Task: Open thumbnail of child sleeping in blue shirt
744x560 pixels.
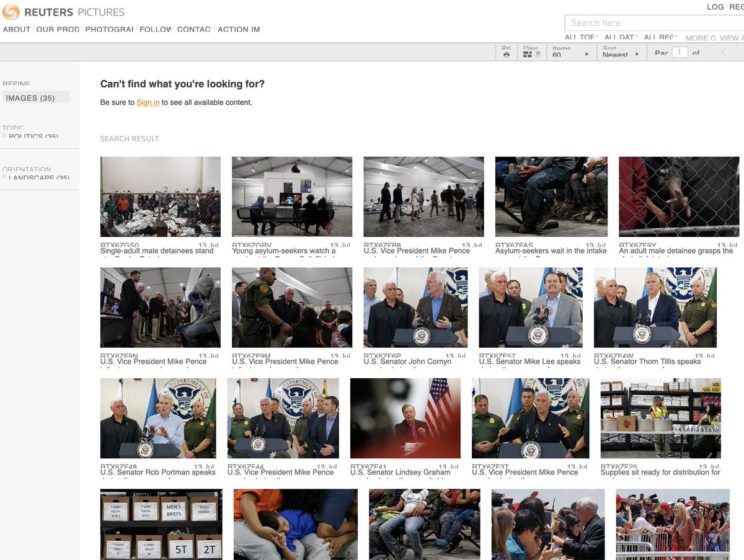Action: 296,525
